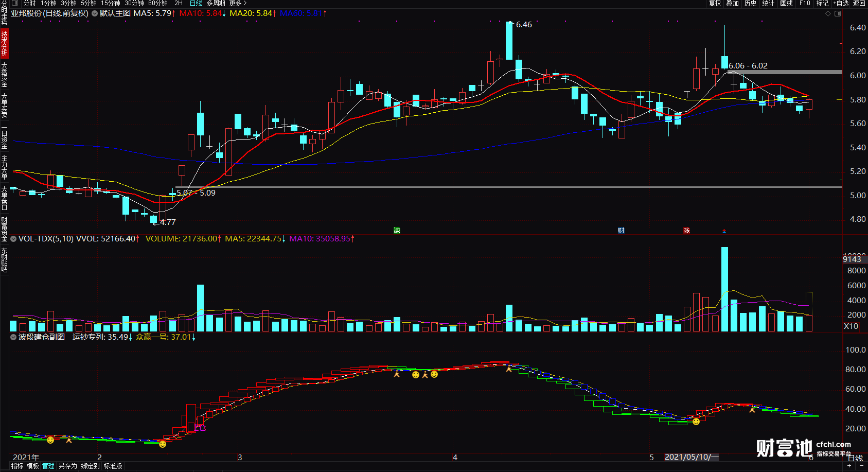This screenshot has height=472, width=868.
Task: Click the 6.46 high price label
Action: [524, 25]
